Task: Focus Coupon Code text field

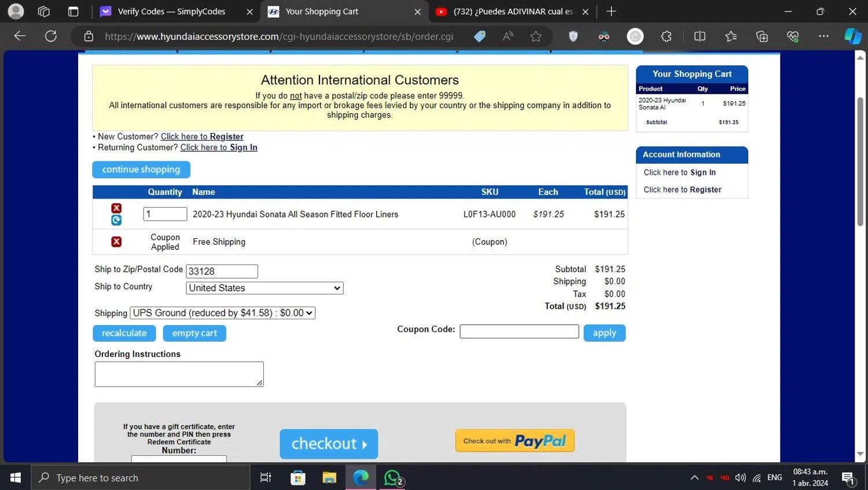Action: pyautogui.click(x=519, y=331)
